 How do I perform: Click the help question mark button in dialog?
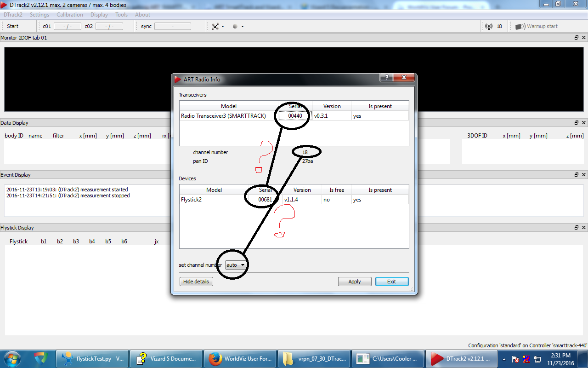coord(386,78)
